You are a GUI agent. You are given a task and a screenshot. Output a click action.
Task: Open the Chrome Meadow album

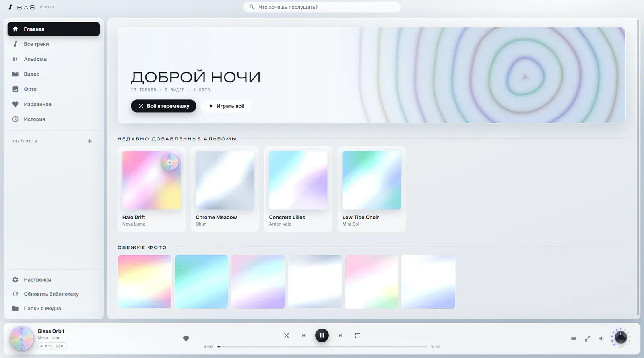[x=225, y=189]
